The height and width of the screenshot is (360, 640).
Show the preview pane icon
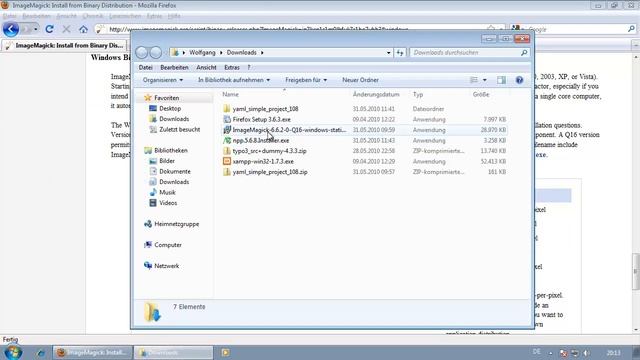(501, 80)
